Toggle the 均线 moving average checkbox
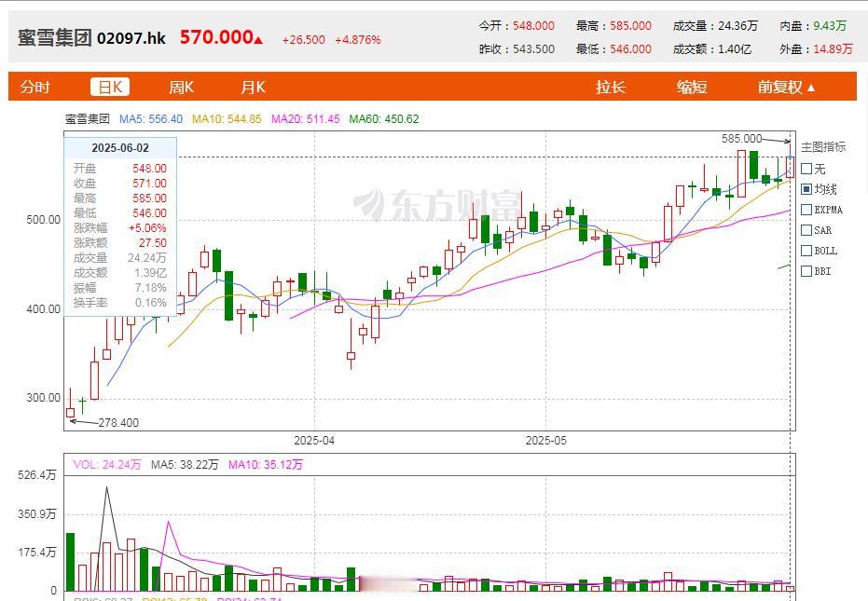Image resolution: width=868 pixels, height=601 pixels. 806,189
